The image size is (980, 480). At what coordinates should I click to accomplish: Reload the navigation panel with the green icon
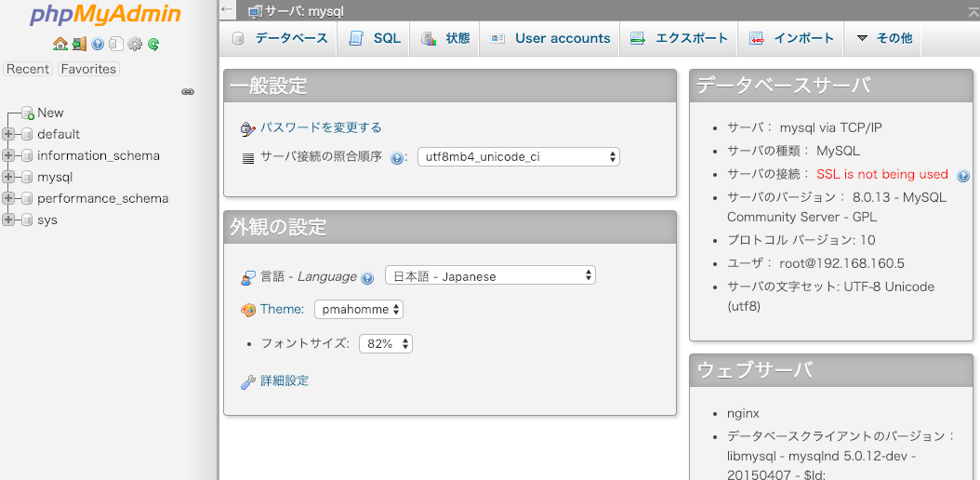click(153, 44)
